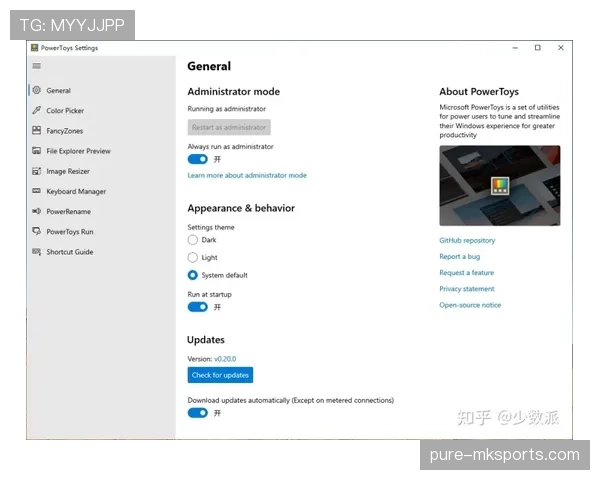Close the PowerToys Settings window
The image size is (600, 480).
point(561,47)
